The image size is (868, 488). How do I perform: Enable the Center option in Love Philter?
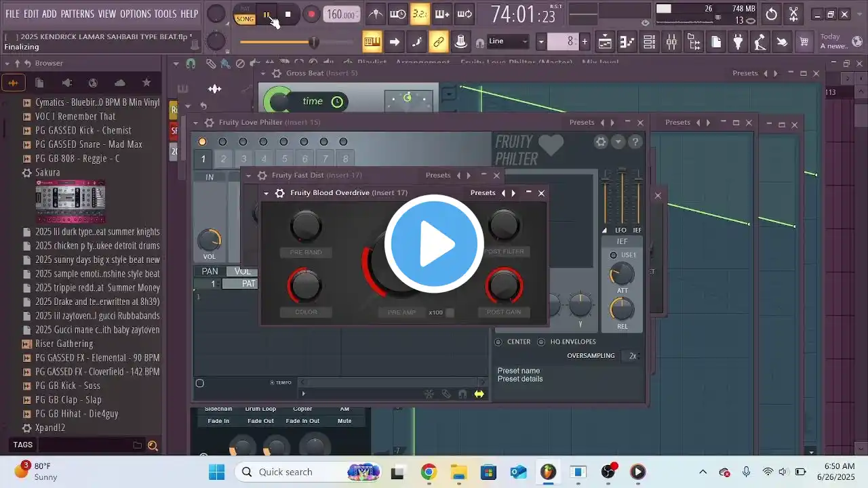pos(498,342)
